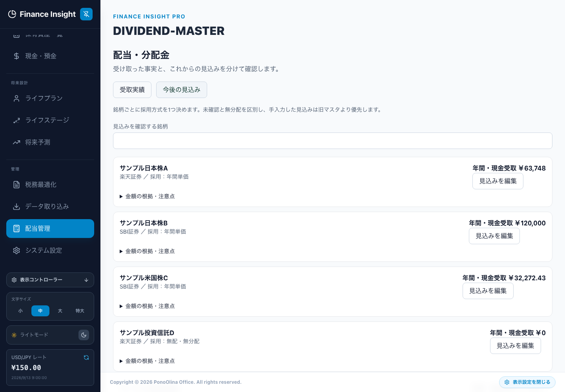565x392 pixels.
Task: Click the ¥150.00 exchange rate value
Action: coord(26,368)
